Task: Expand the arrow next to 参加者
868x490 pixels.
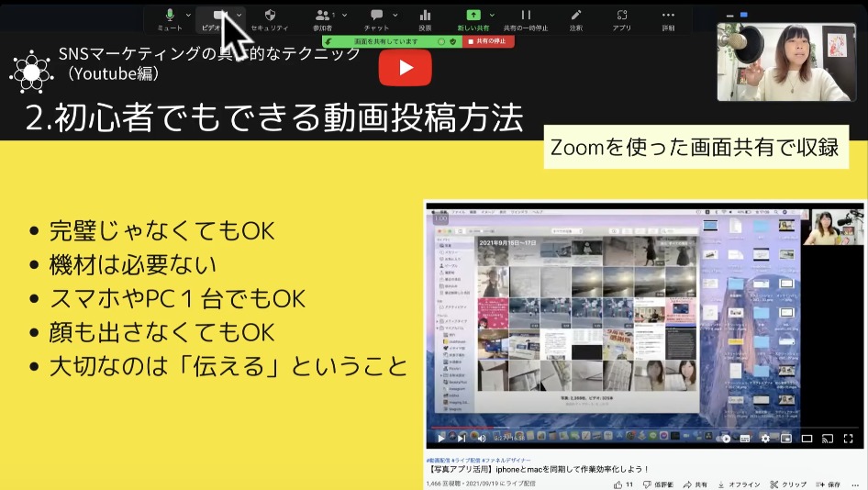Action: tap(344, 15)
